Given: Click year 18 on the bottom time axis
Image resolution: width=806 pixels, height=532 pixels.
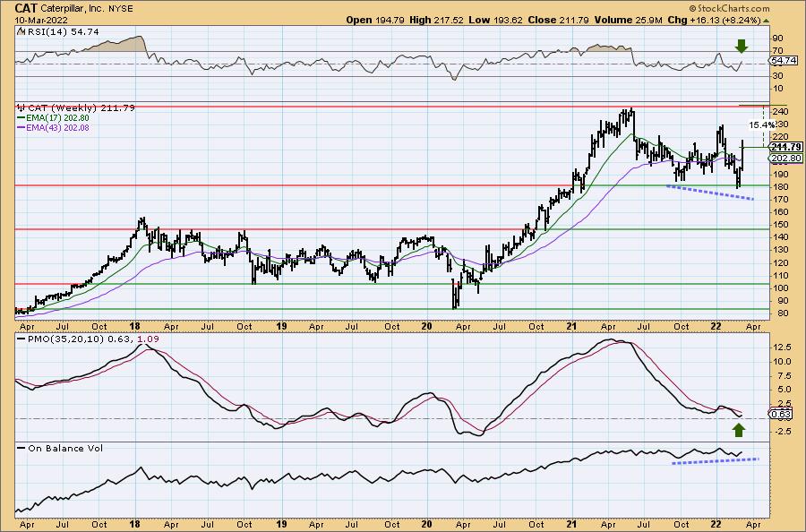Looking at the screenshot, I should point(134,524).
